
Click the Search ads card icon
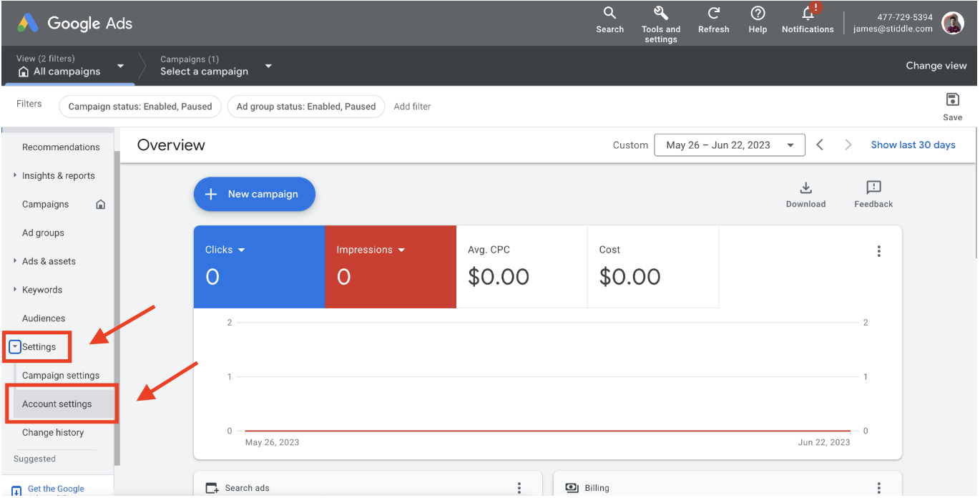212,488
